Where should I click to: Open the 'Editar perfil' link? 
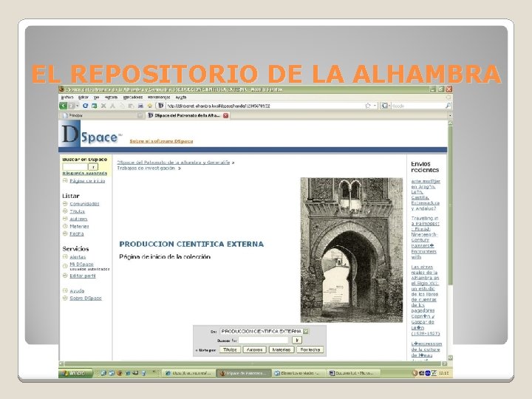coord(83,276)
